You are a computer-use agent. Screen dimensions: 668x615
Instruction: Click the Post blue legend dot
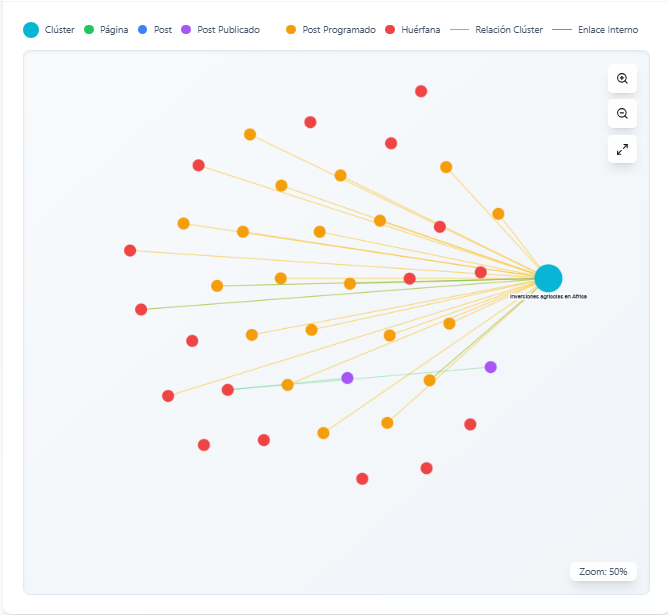click(x=142, y=30)
